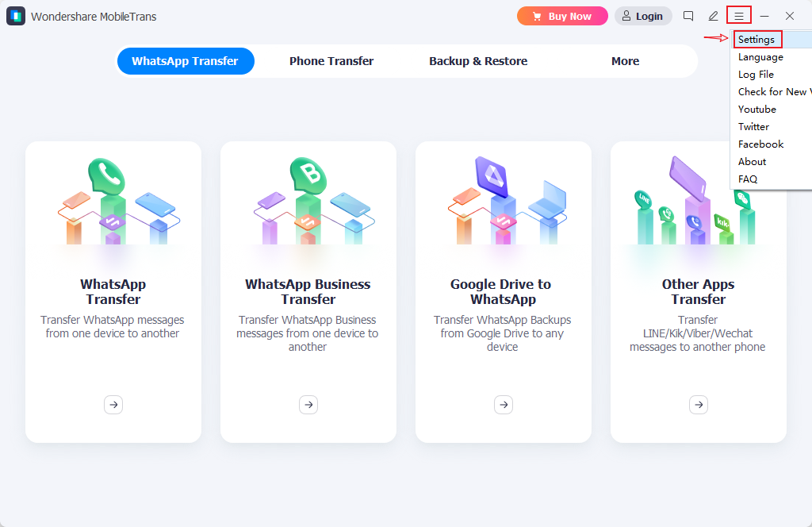Select the More tab
This screenshot has width=812, height=527.
click(x=625, y=61)
